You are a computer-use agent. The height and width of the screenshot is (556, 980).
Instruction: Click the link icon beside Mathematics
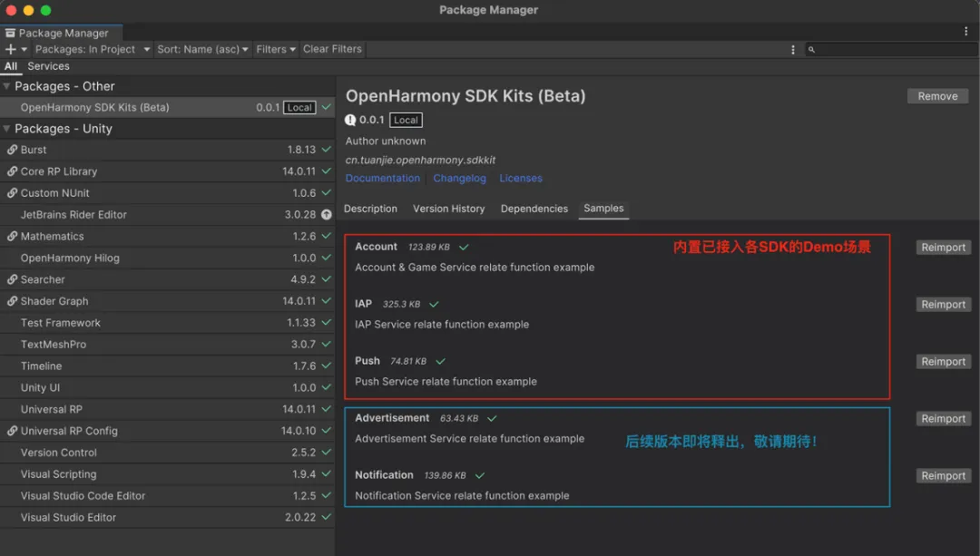pos(12,236)
